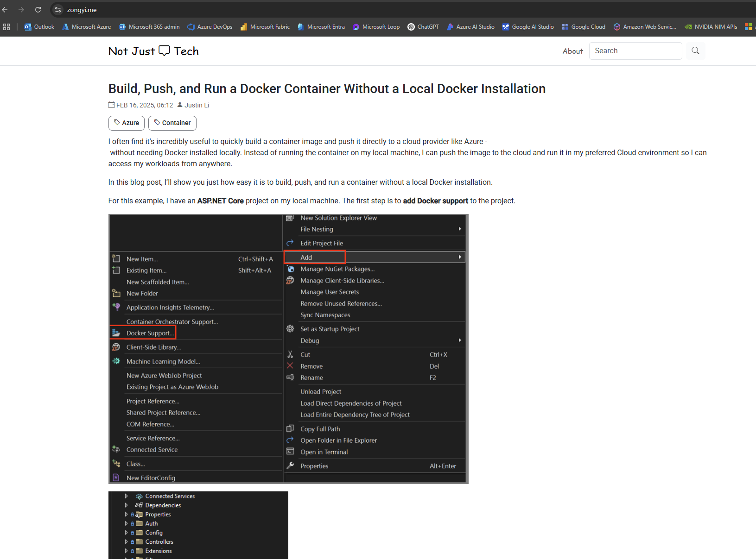
Task: Click the Container tag button
Action: pyautogui.click(x=172, y=123)
